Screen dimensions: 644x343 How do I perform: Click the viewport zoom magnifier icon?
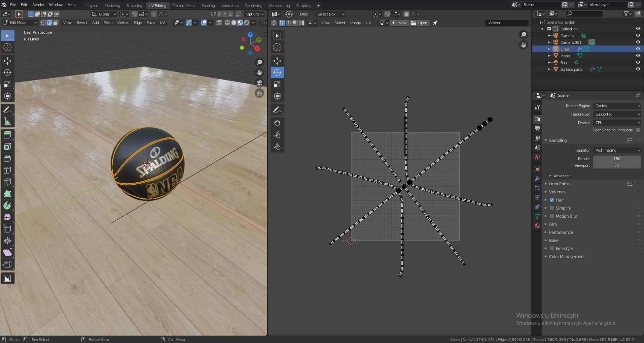[259, 62]
